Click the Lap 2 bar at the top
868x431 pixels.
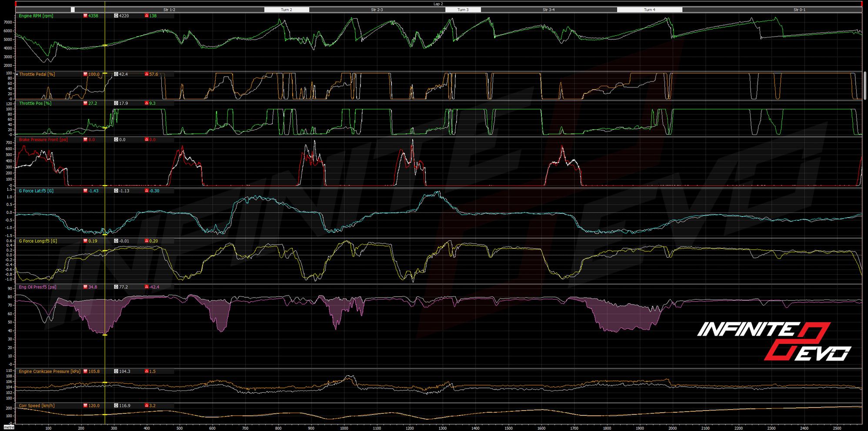coord(438,4)
